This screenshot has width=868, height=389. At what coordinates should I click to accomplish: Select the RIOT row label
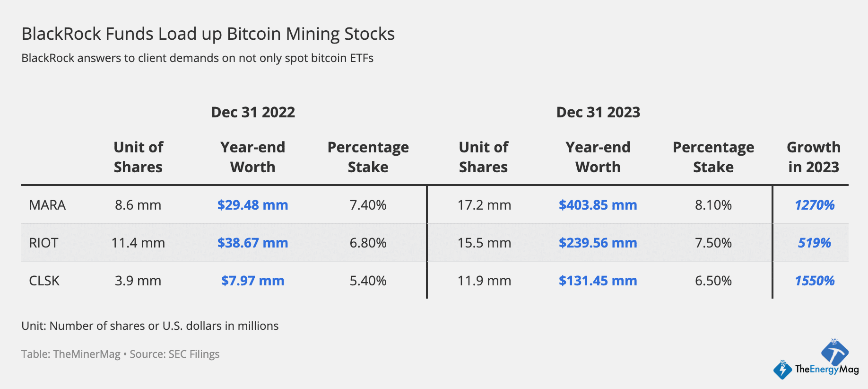[x=43, y=243]
